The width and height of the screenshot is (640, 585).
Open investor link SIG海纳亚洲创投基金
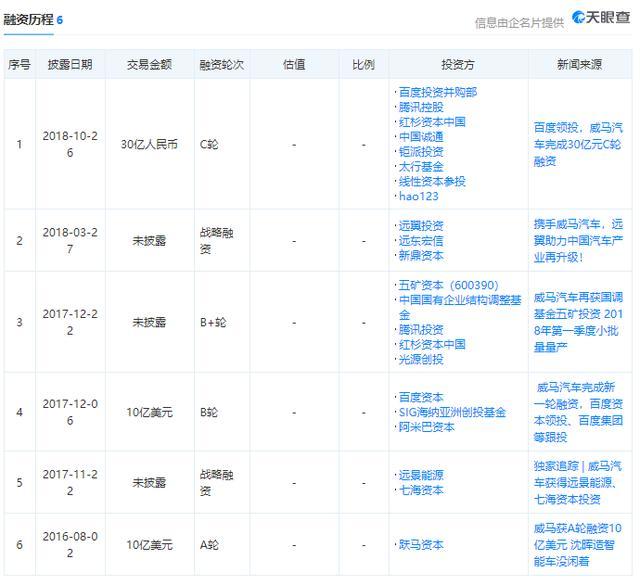[x=452, y=412]
